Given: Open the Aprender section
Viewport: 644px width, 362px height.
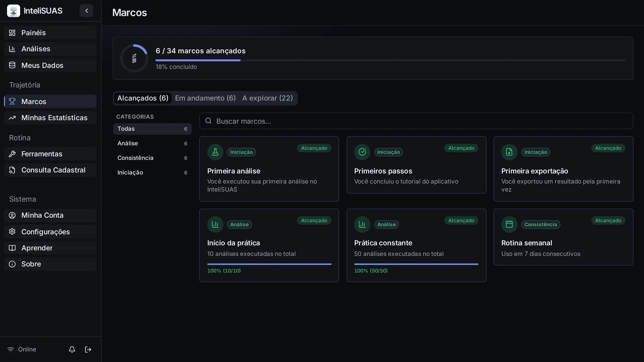Looking at the screenshot, I should point(50,248).
